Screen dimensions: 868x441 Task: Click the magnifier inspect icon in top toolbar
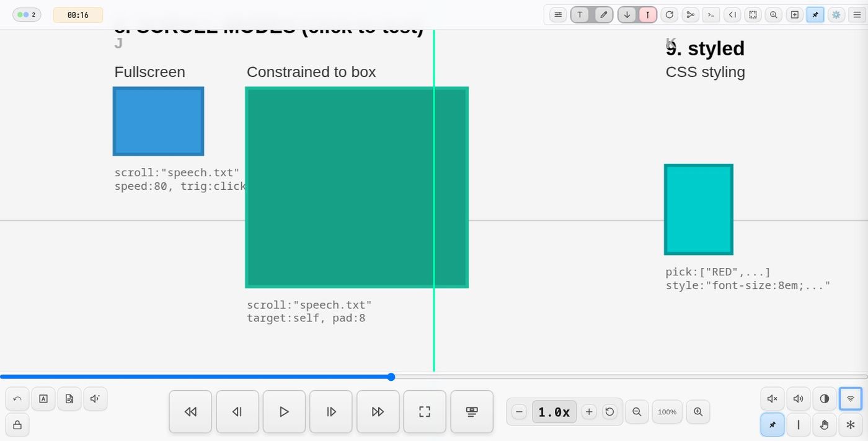point(773,15)
